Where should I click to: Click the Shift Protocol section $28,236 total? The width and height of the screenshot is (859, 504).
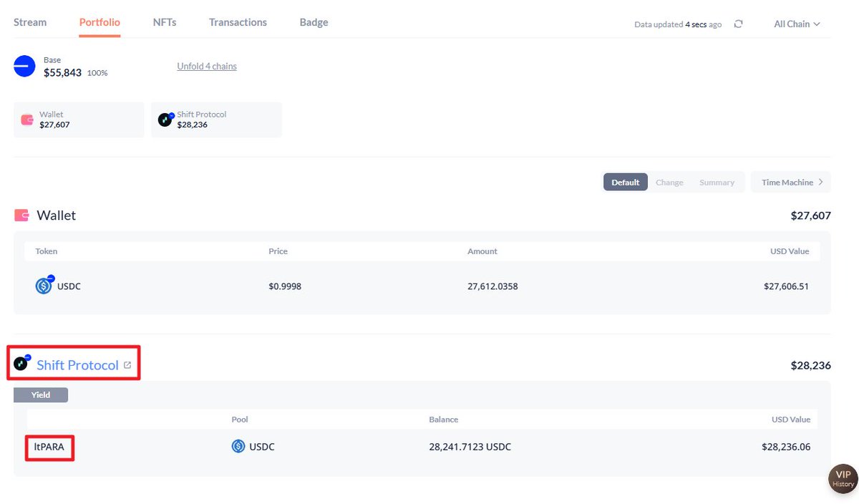[811, 365]
